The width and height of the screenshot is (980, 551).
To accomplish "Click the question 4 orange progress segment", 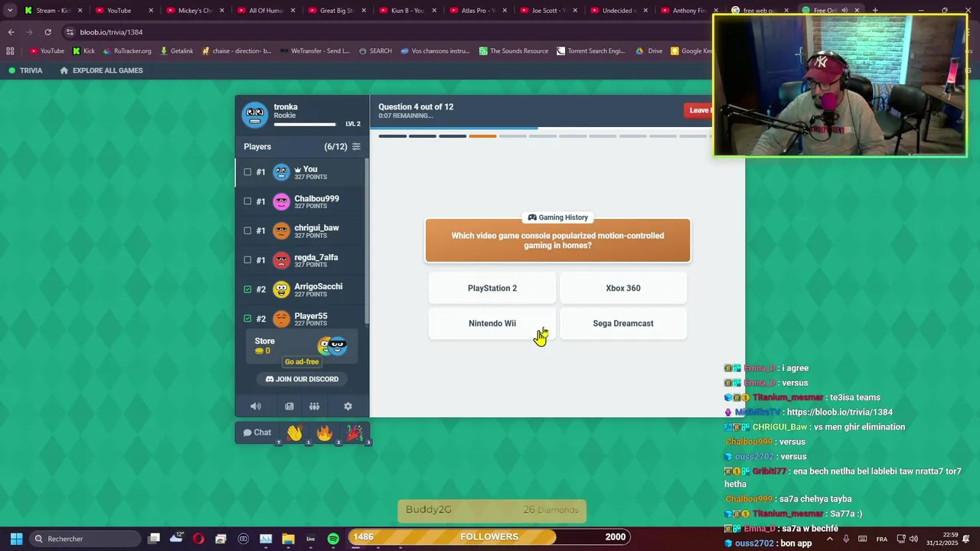I will pos(482,136).
